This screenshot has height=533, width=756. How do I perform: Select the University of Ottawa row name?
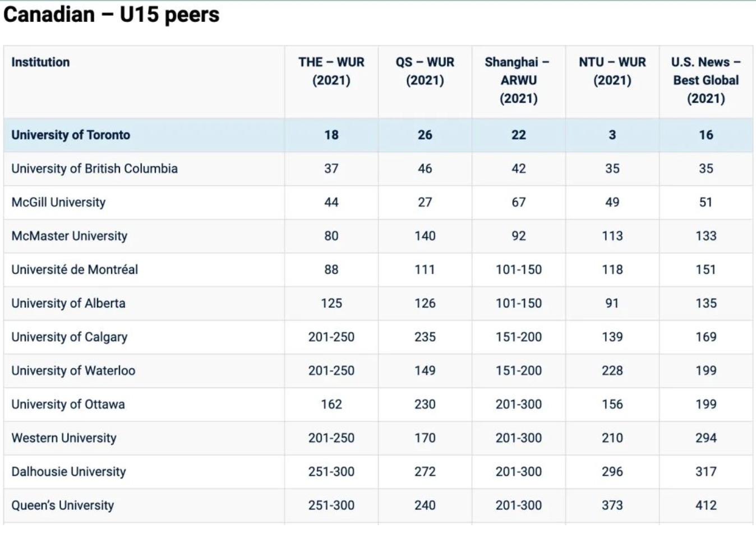(68, 405)
